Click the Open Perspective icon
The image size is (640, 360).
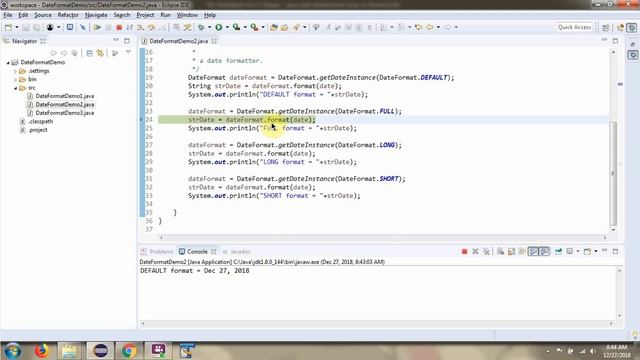click(x=606, y=27)
